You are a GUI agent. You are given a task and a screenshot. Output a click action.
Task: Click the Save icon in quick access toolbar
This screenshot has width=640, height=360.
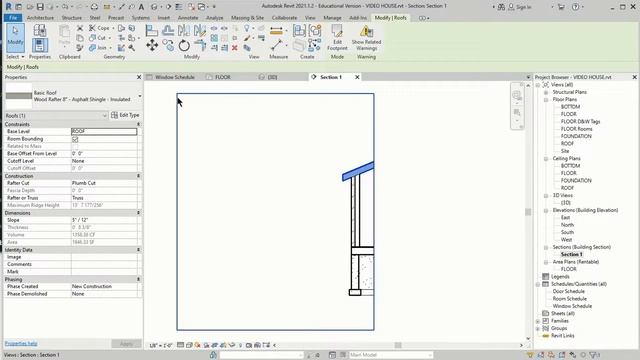pos(40,7)
